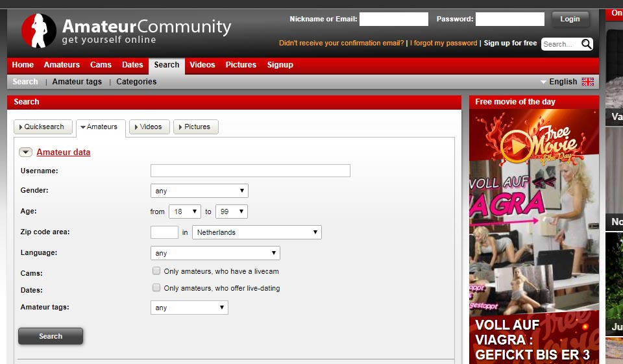Viewport: 623px width, 364px height.
Task: Open the Cams menu item
Action: click(101, 65)
